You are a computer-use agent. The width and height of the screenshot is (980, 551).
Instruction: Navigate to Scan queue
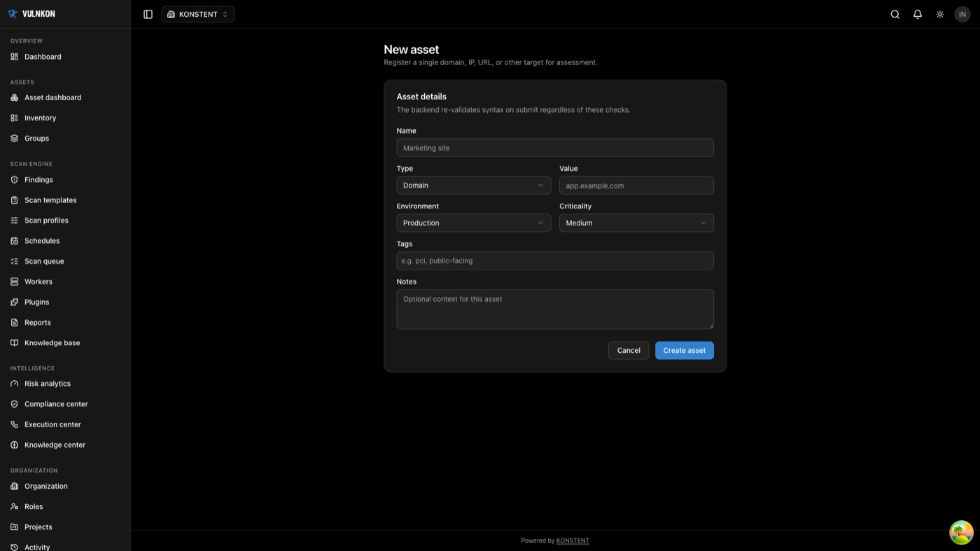point(65,260)
